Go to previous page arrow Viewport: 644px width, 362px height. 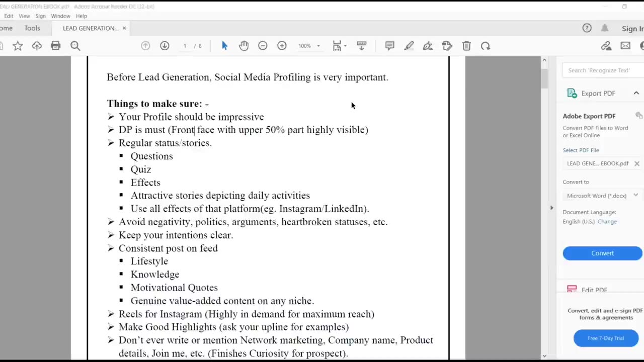(145, 46)
